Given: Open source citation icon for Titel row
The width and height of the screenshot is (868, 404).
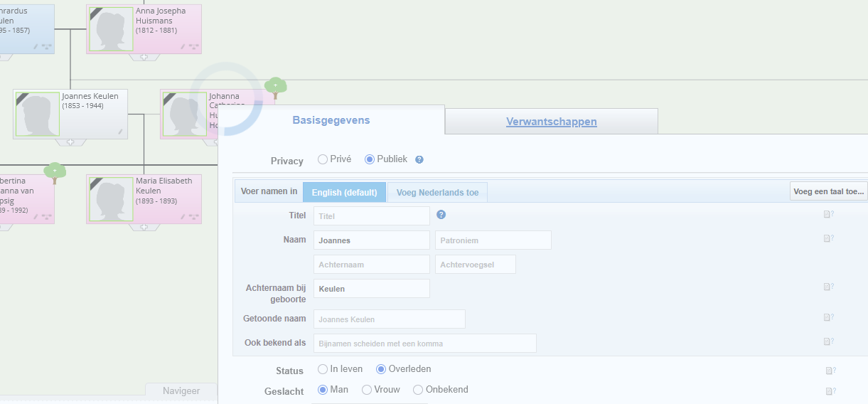Looking at the screenshot, I should (x=828, y=214).
